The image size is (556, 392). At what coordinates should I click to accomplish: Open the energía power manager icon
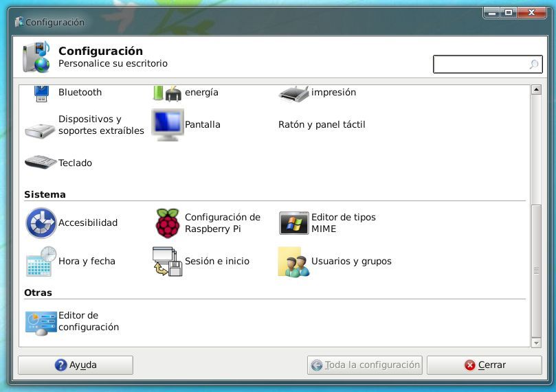(x=168, y=93)
